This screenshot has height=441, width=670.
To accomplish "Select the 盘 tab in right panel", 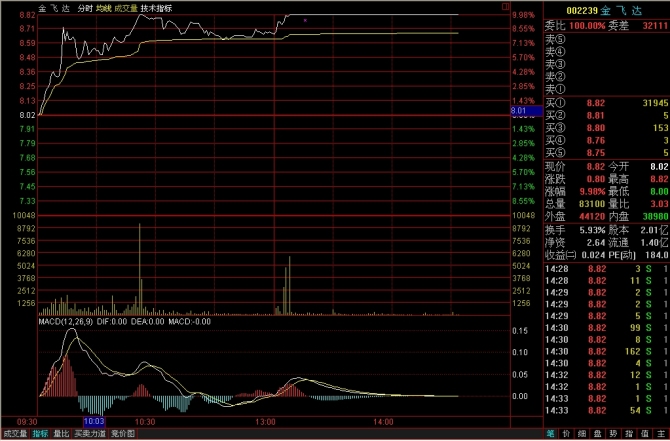I will [599, 434].
